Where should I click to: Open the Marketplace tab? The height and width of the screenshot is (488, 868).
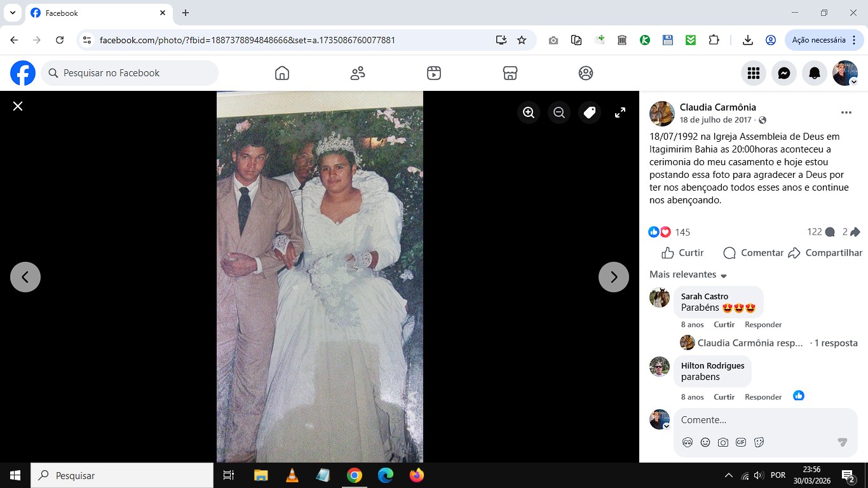510,73
